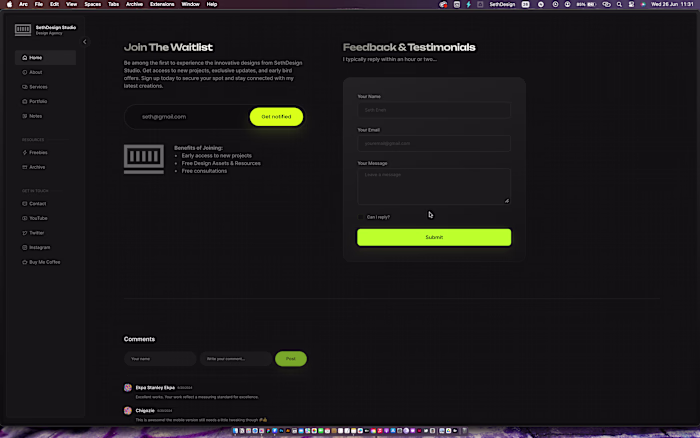Click the 'Feedback & Testimonials' heading
700x438 pixels.
coord(409,47)
